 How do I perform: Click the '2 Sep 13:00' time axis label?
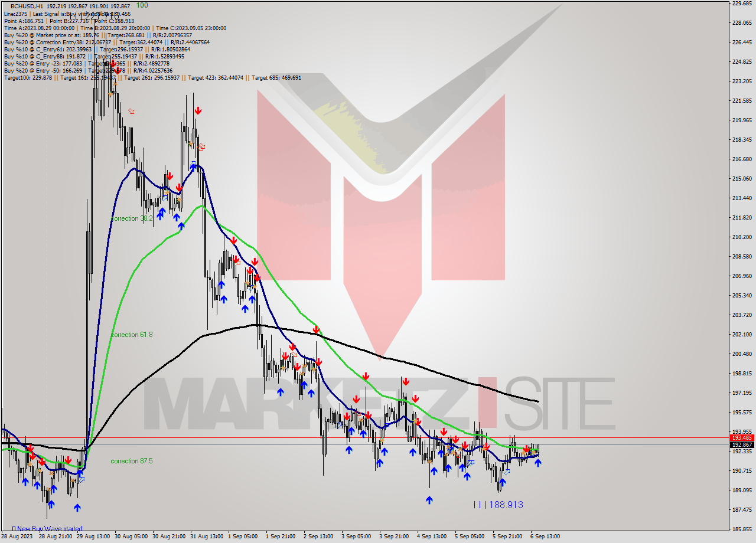[x=319, y=537]
